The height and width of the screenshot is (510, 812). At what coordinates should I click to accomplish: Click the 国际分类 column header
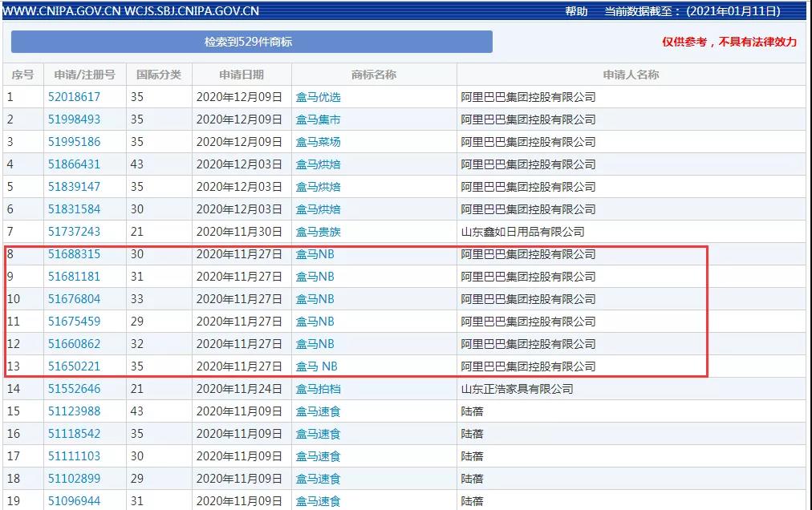pyautogui.click(x=159, y=75)
